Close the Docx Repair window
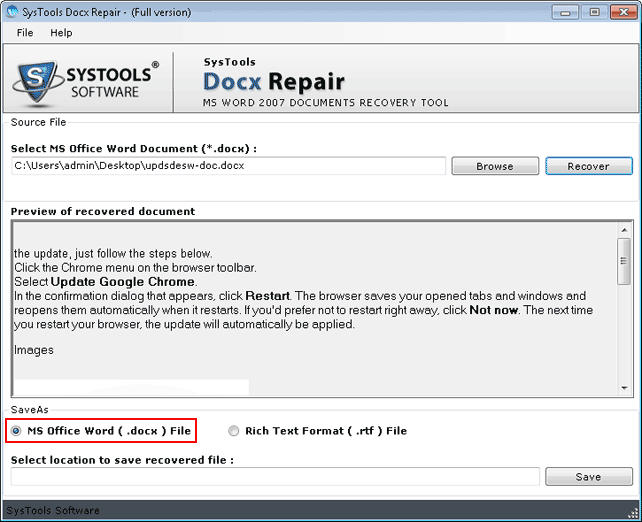The width and height of the screenshot is (642, 522). click(x=624, y=12)
